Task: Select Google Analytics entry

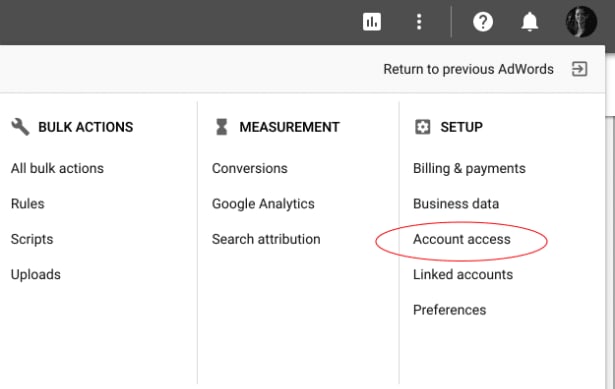Action: (x=263, y=204)
